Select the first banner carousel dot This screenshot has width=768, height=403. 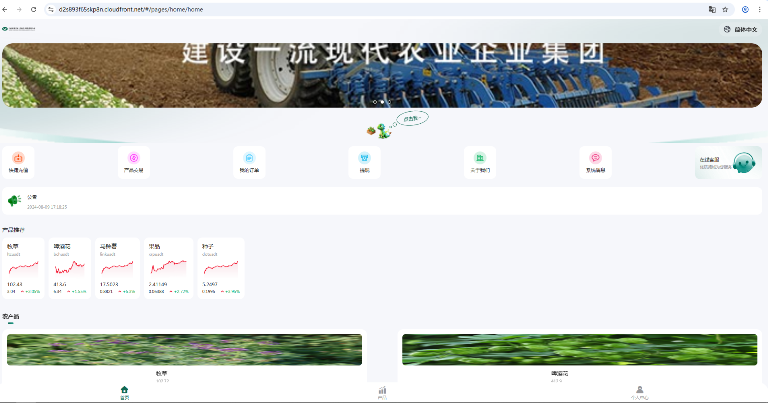tap(375, 102)
